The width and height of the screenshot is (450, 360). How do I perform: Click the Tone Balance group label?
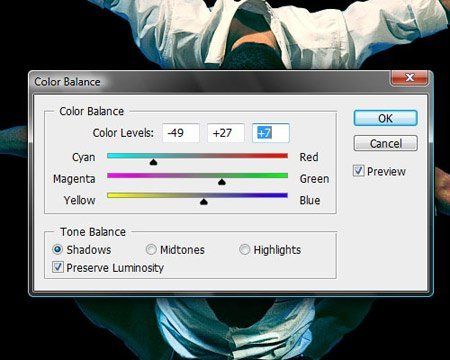[93, 232]
